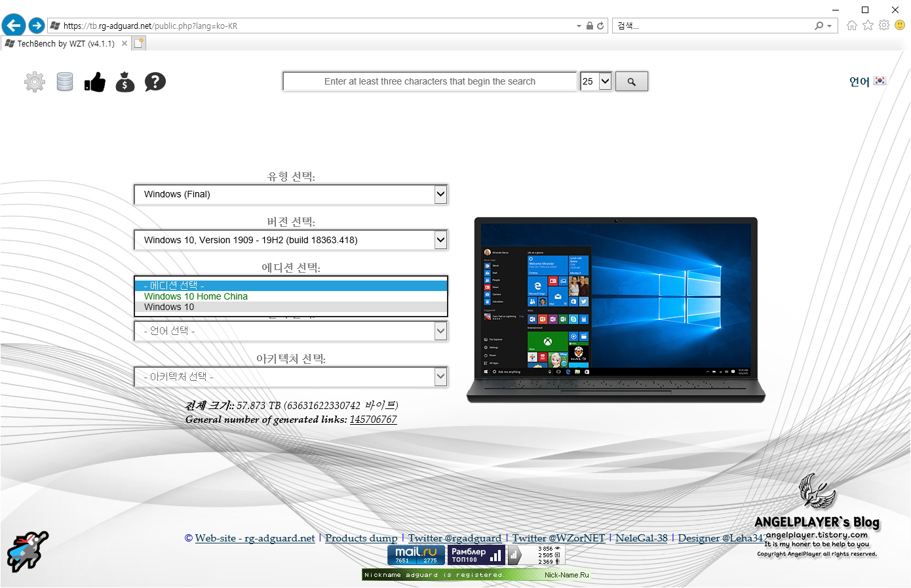Image resolution: width=911 pixels, height=588 pixels.
Task: Click the browser search magnifier icon
Action: tap(819, 26)
